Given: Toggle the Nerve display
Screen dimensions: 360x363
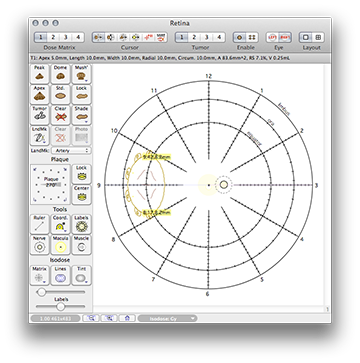Looking at the screenshot, I should click(x=40, y=245).
